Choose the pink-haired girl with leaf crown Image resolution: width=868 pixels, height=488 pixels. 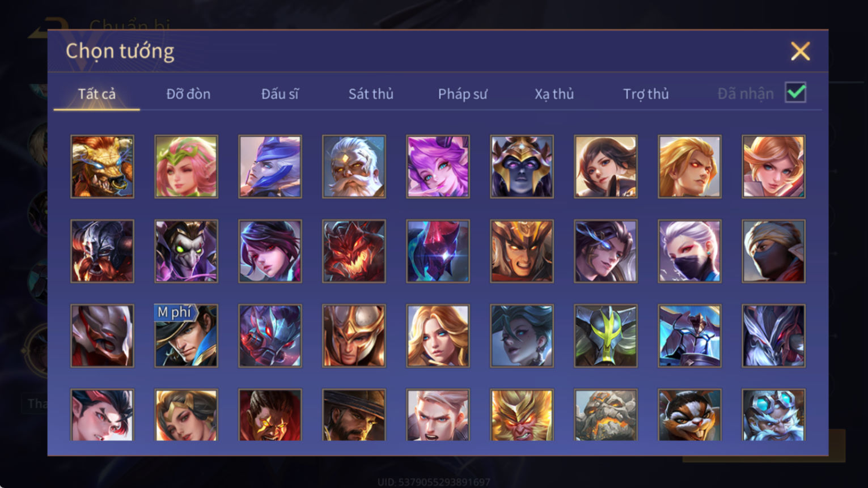point(186,167)
